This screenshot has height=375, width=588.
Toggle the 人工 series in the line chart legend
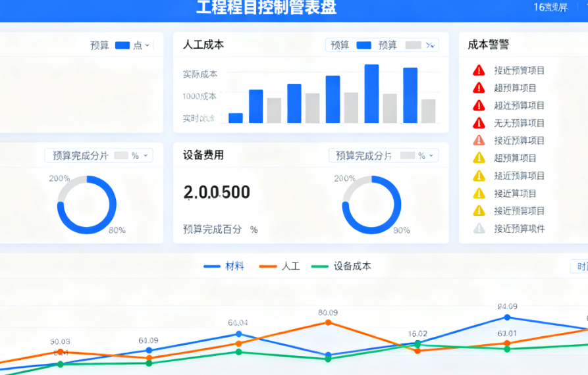click(x=279, y=266)
